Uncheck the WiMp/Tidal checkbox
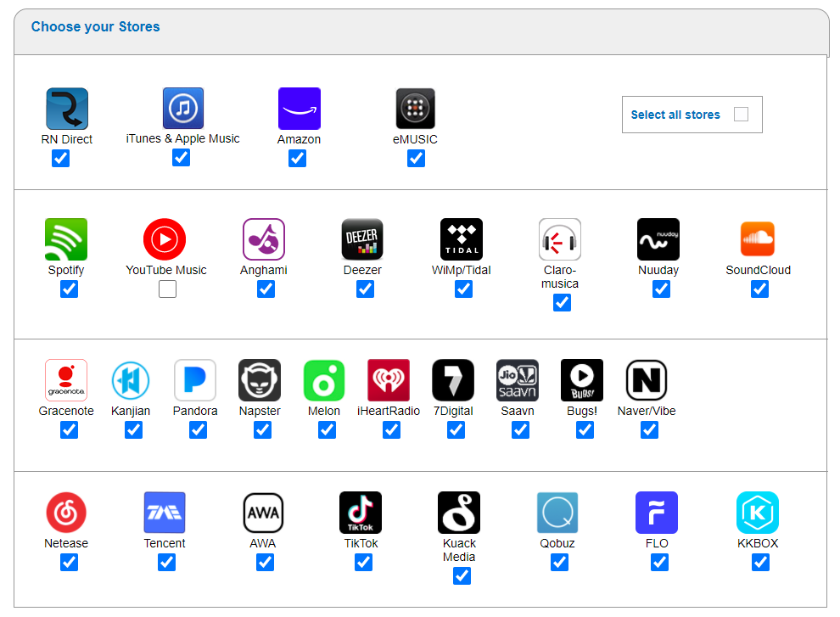Image resolution: width=840 pixels, height=617 pixels. (463, 289)
